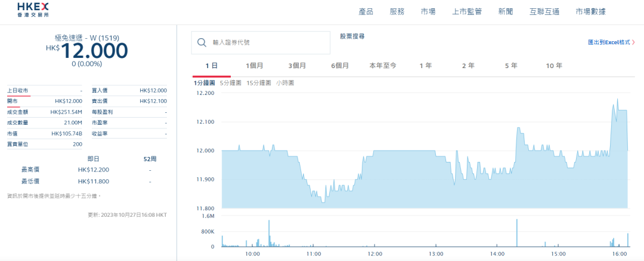Click the 上日收市 label
644x261 pixels.
tap(17, 90)
